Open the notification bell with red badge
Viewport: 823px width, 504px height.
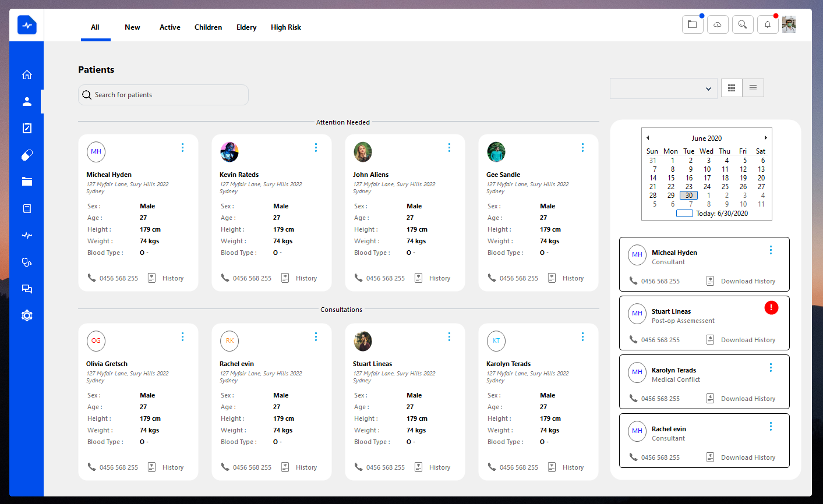(767, 24)
